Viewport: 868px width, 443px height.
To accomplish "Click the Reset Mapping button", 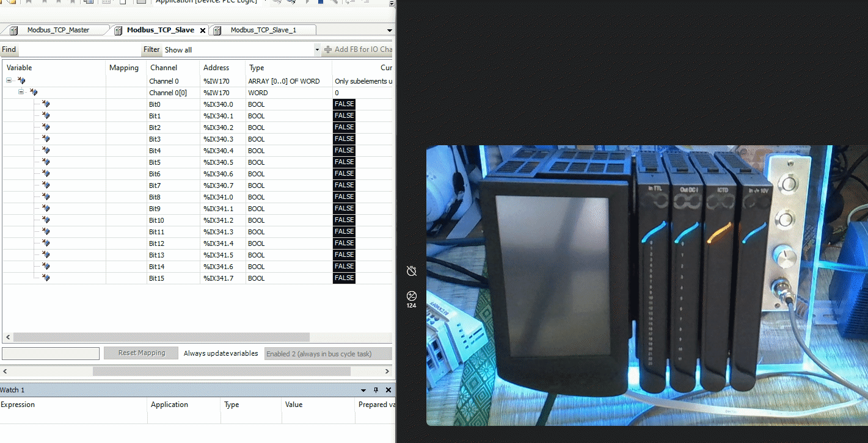I will tap(142, 353).
